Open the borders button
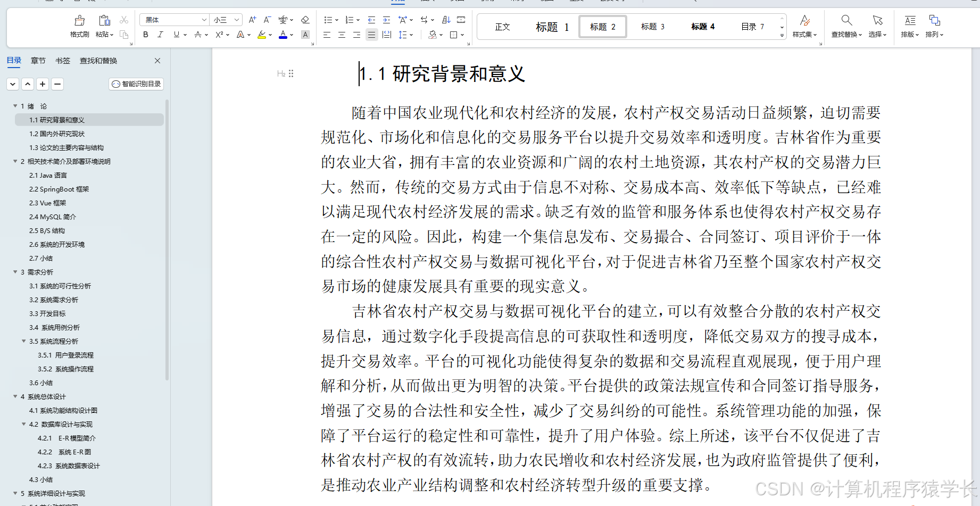 [454, 35]
